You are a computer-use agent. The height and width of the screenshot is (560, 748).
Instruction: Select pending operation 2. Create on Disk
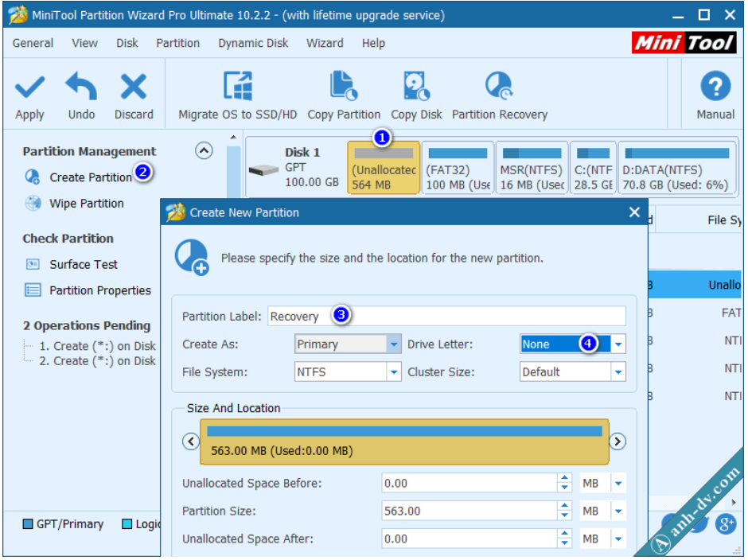(x=97, y=361)
